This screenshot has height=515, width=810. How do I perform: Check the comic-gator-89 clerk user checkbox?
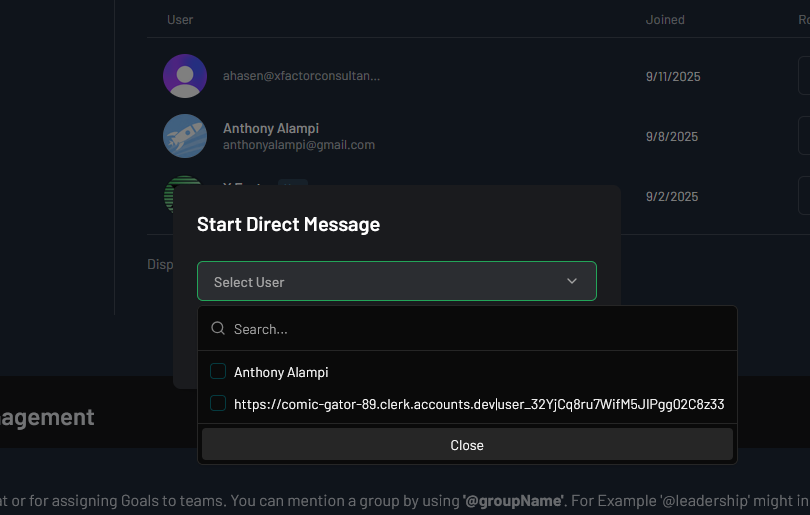(x=218, y=403)
